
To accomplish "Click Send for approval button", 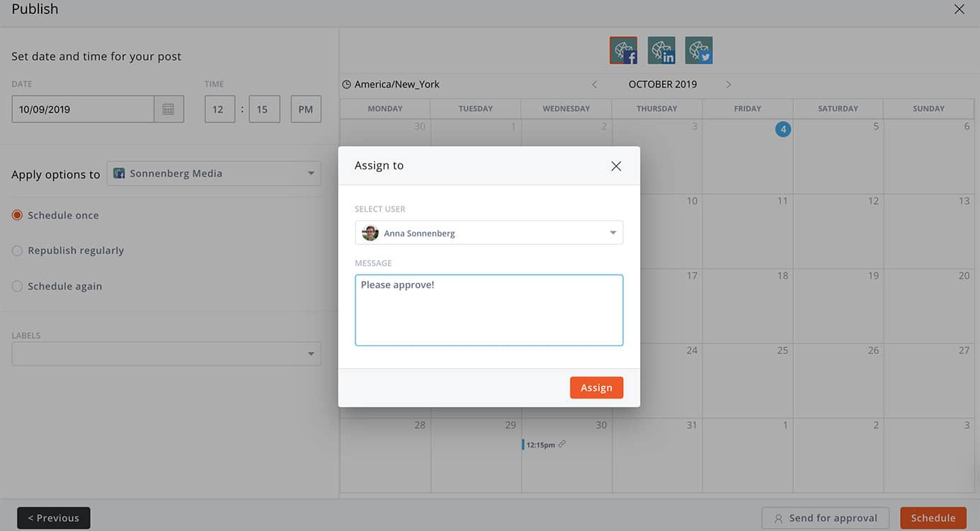I will tap(825, 518).
